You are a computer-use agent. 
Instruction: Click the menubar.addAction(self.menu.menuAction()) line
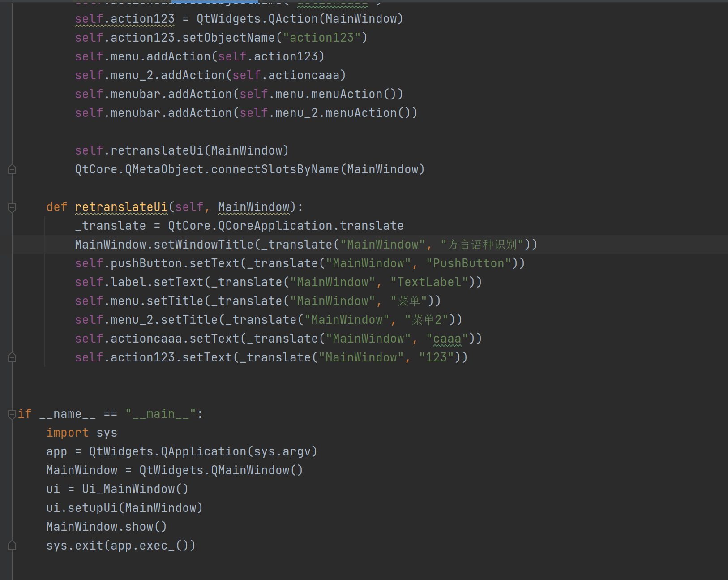point(239,94)
